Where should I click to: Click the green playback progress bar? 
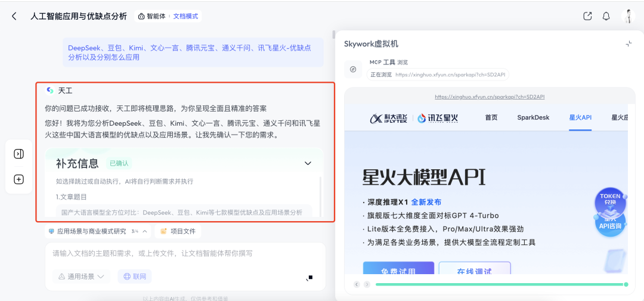click(x=500, y=284)
